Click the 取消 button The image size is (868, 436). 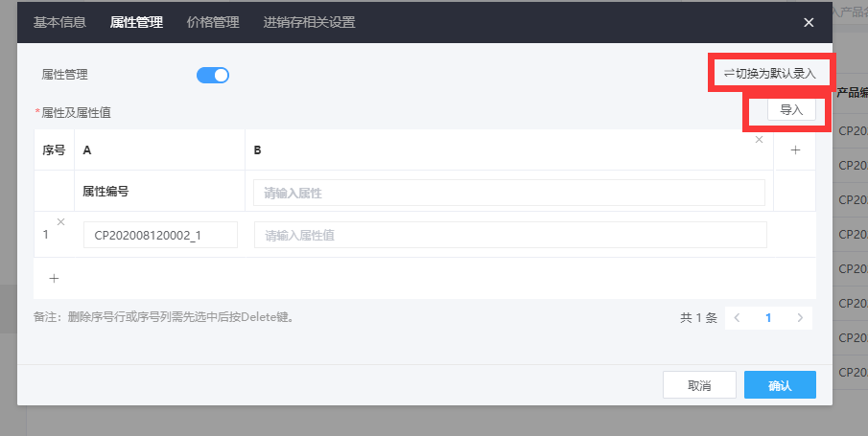(699, 385)
